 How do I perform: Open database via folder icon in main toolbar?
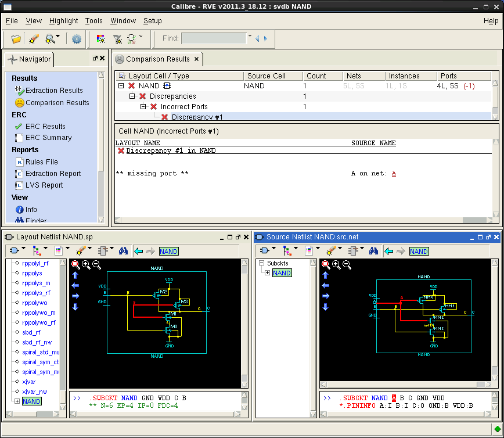16,39
